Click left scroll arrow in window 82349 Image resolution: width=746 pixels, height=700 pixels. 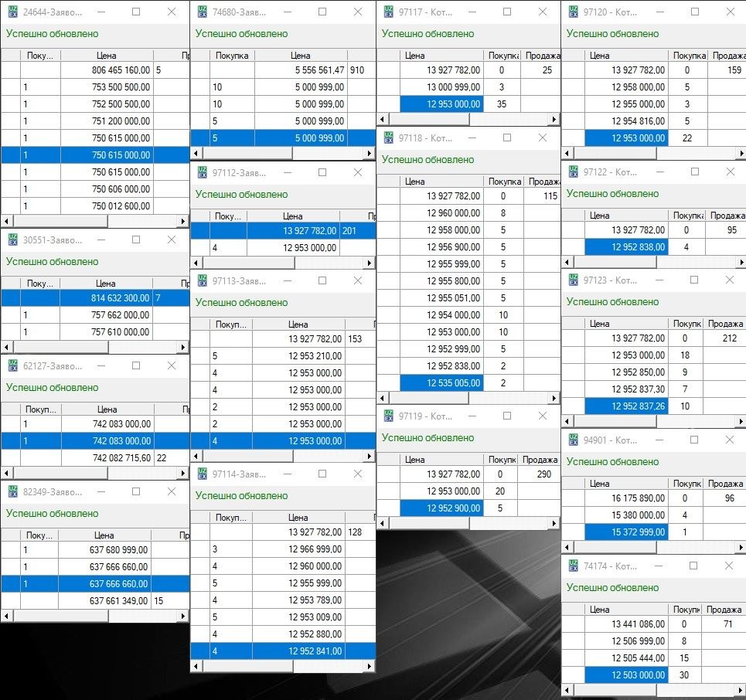pyautogui.click(x=5, y=616)
